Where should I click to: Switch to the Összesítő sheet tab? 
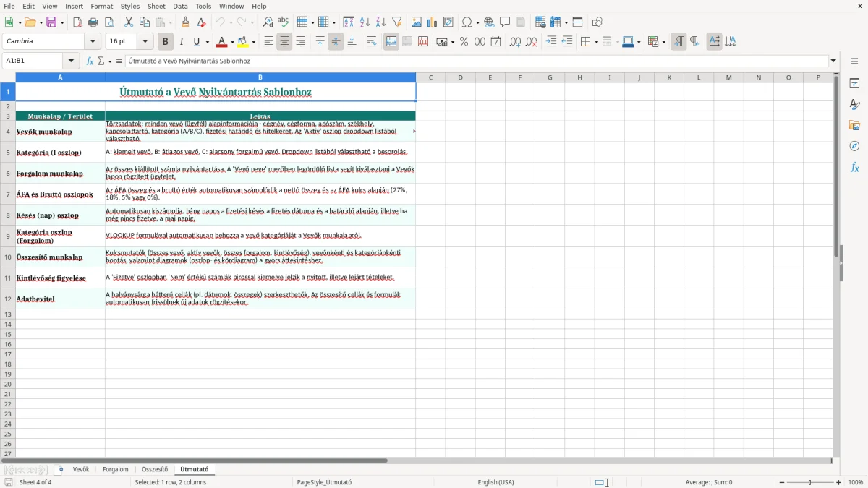pos(155,469)
